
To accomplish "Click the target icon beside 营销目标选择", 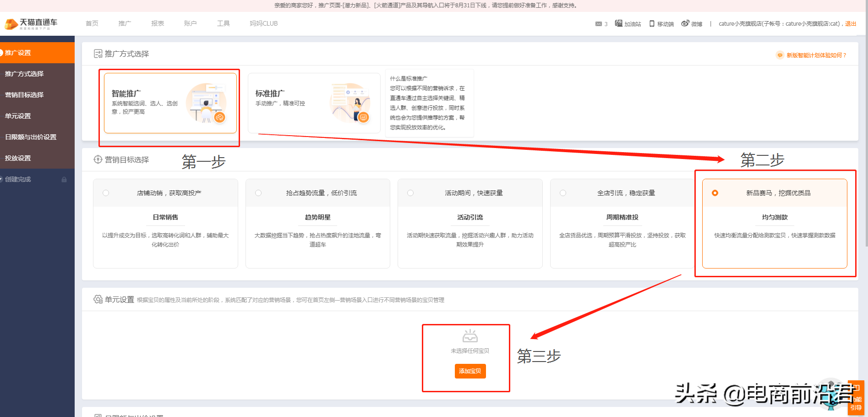I will (98, 159).
